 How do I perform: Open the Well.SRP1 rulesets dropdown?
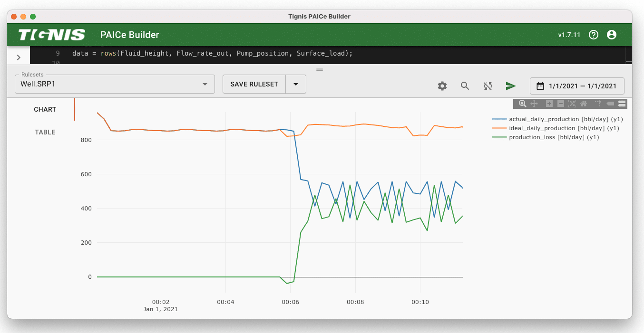[x=115, y=84]
